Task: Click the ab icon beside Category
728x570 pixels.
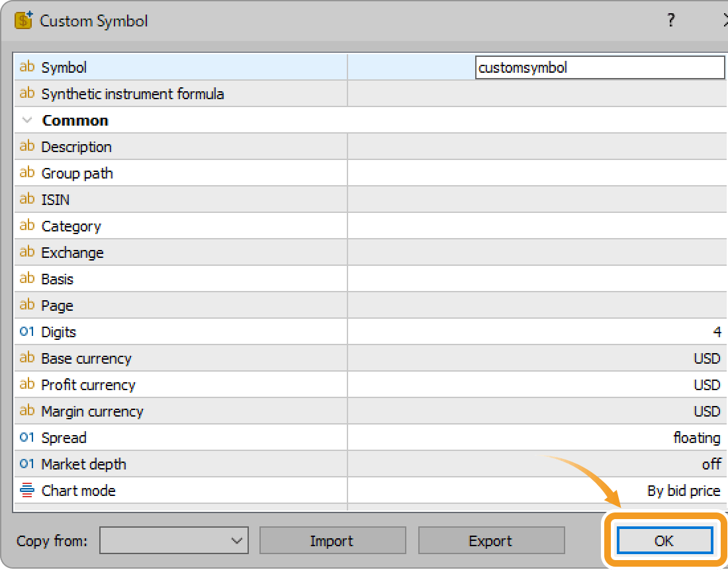Action: pyautogui.click(x=27, y=225)
